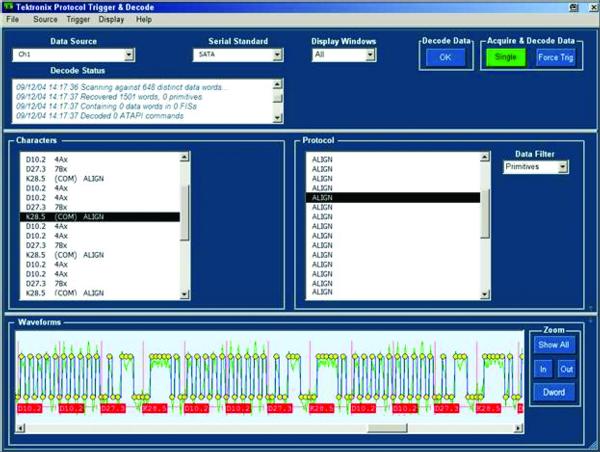Click the first red D27.3 waveform label
Viewport: 600px width, 452px height.
(113, 409)
